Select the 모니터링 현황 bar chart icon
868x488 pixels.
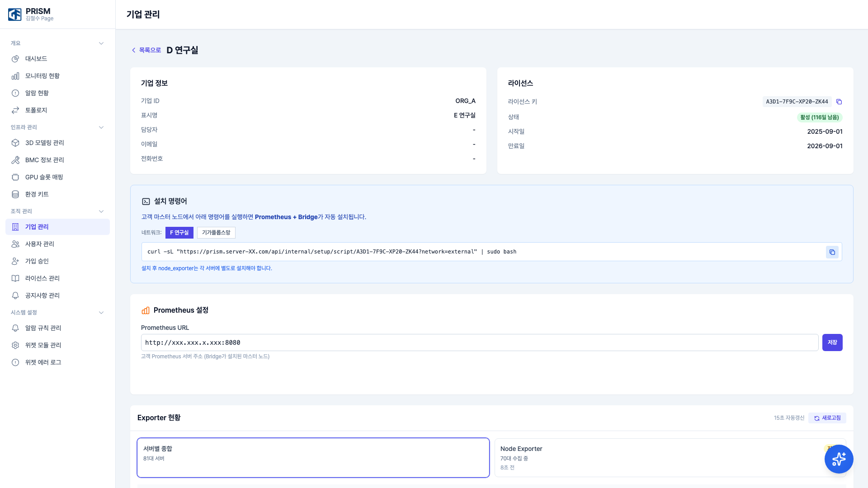tap(15, 76)
